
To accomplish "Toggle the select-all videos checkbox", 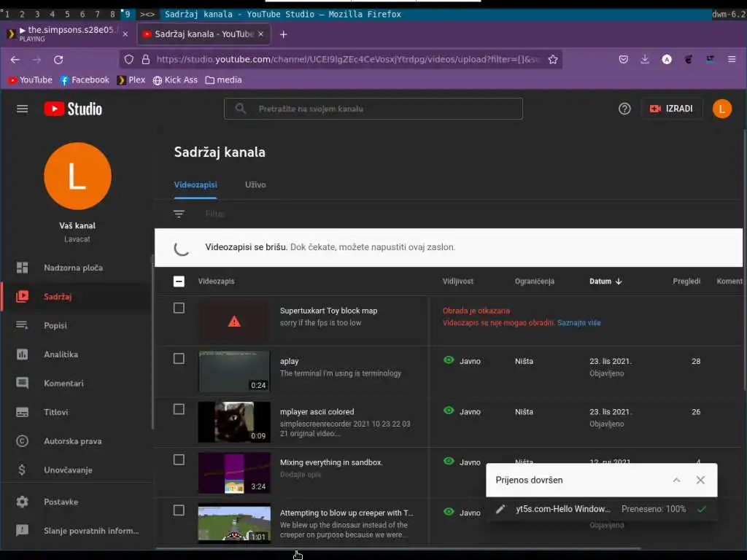I will point(179,281).
